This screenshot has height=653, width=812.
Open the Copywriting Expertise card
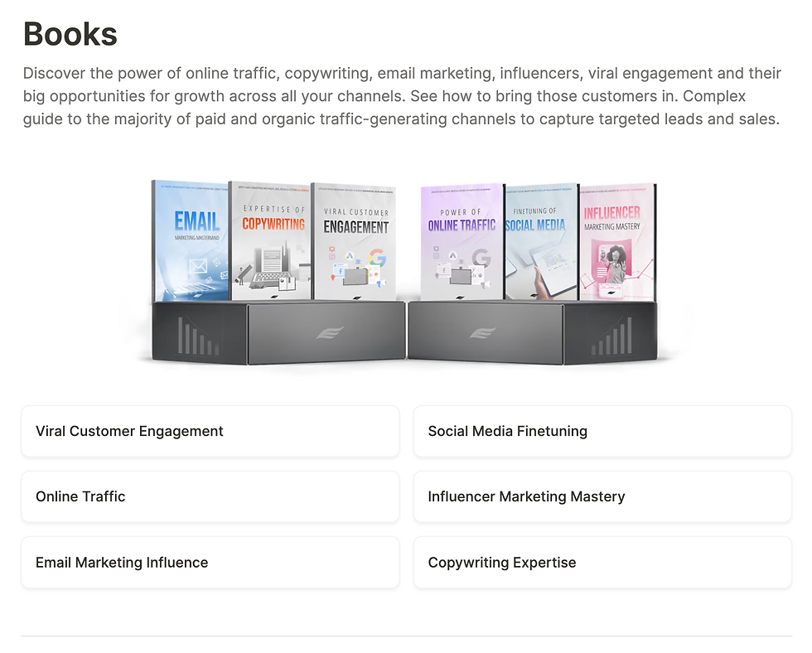tap(602, 563)
